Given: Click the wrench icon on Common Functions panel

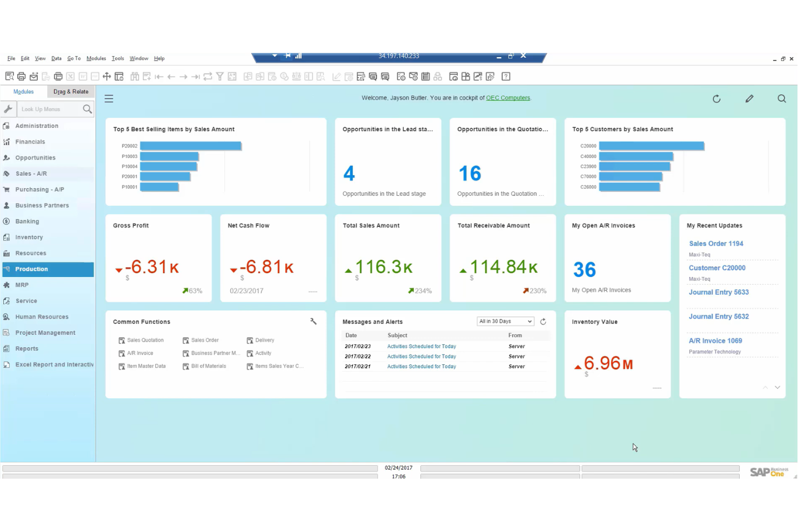Looking at the screenshot, I should click(313, 321).
